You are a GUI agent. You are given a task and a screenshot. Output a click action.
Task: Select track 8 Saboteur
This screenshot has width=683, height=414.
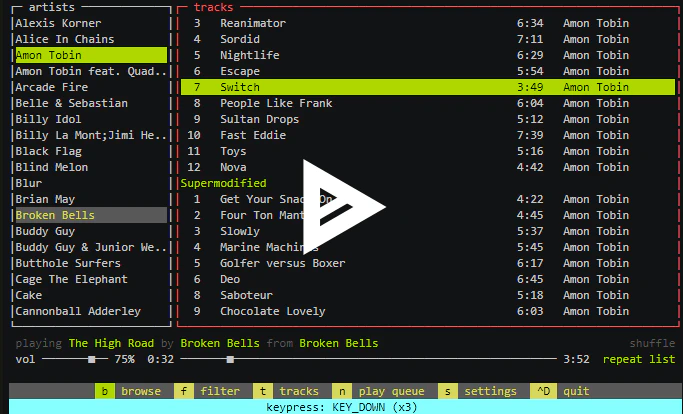[x=428, y=295]
